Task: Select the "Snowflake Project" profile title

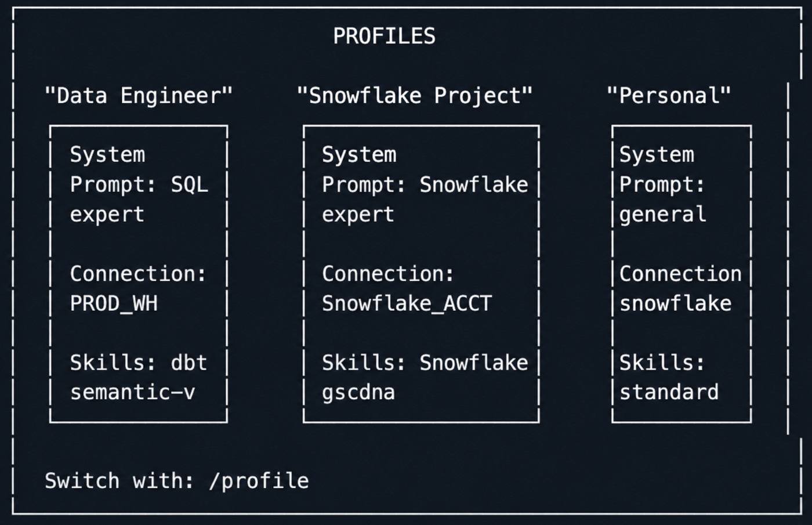Action: pos(415,95)
